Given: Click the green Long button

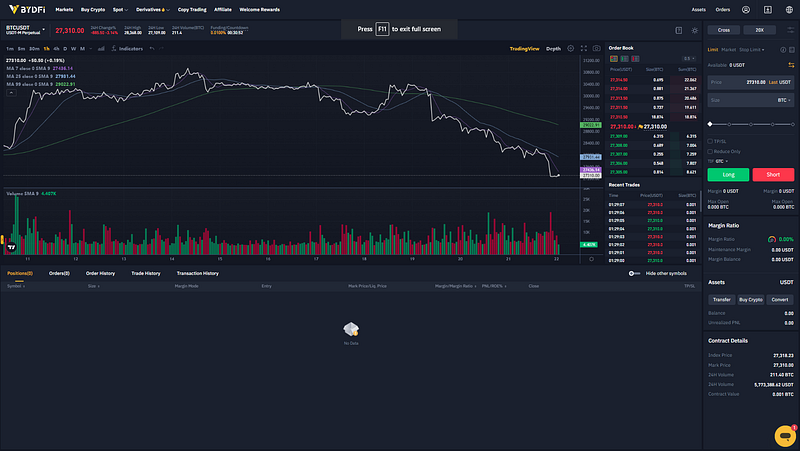Looking at the screenshot, I should click(728, 174).
